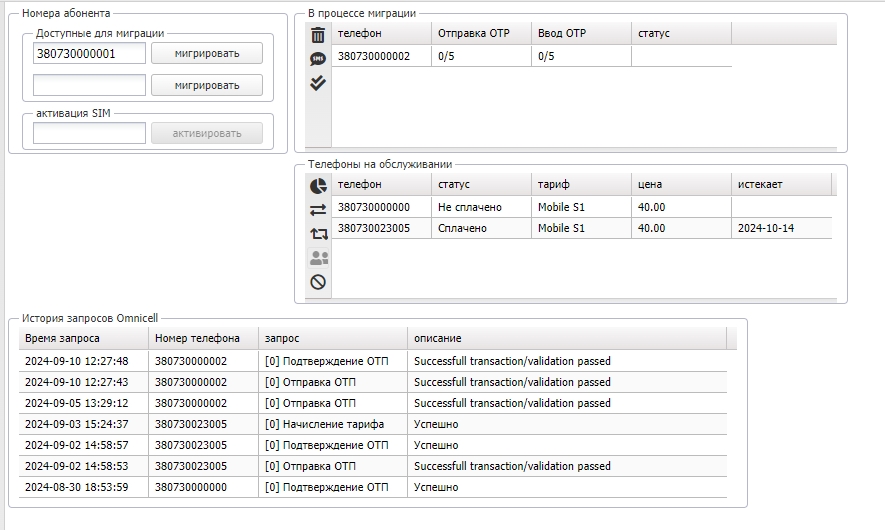Click the empty migration number input field
Screen dimensions: 885x530
[89, 85]
